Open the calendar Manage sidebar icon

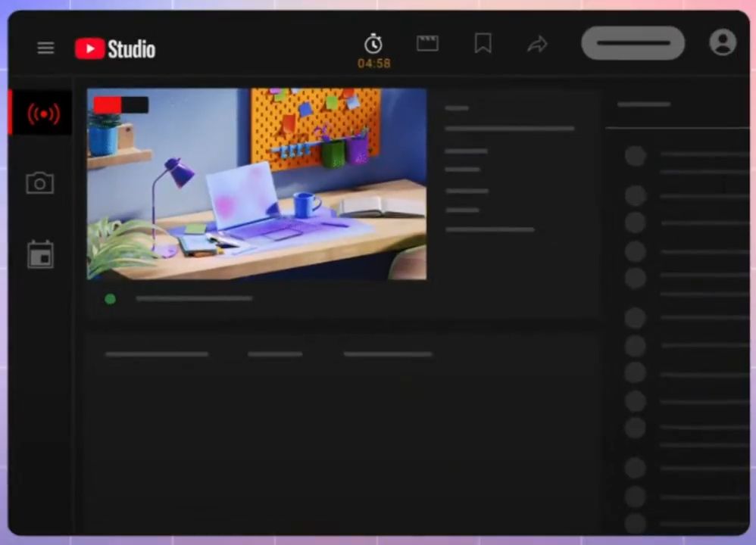[40, 254]
